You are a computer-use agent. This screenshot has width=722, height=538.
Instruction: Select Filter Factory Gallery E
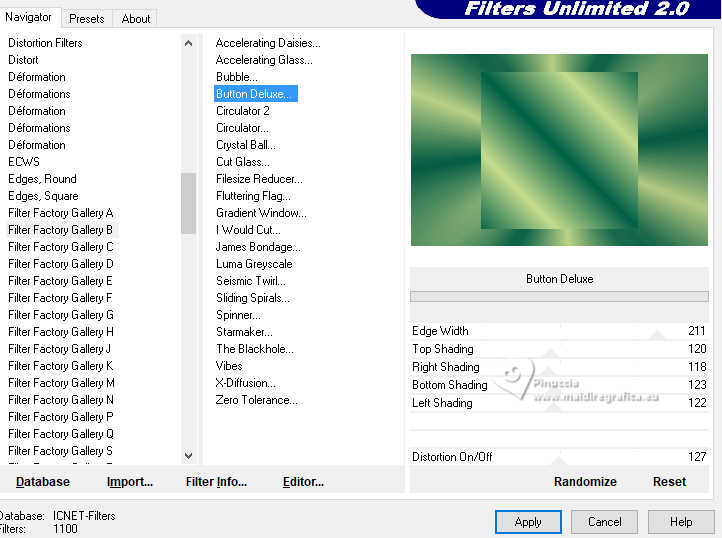[x=60, y=281]
